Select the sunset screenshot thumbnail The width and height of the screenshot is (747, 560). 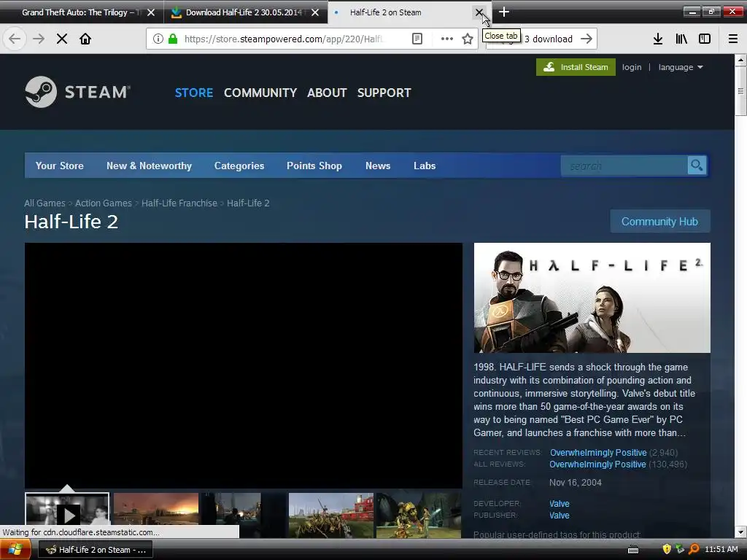coord(156,515)
